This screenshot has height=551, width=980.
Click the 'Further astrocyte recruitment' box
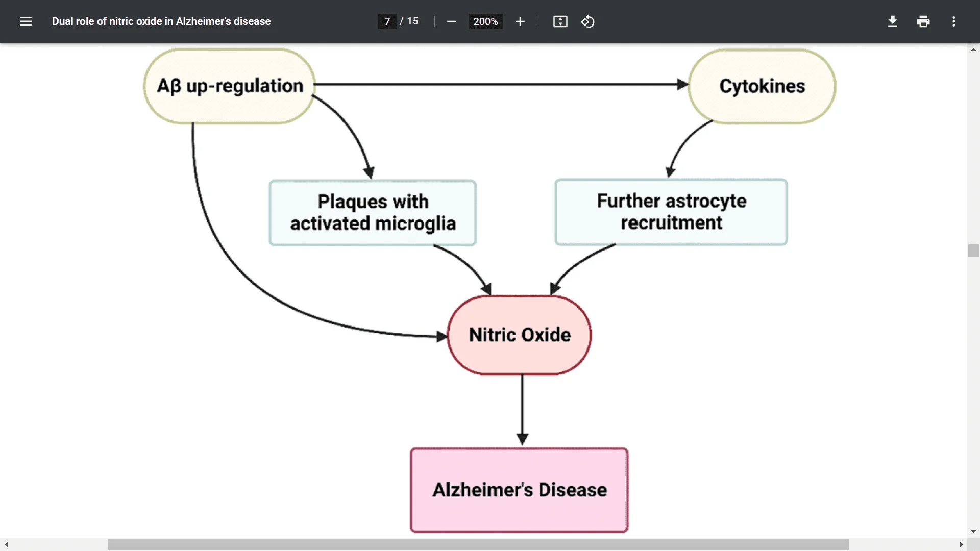coord(671,212)
